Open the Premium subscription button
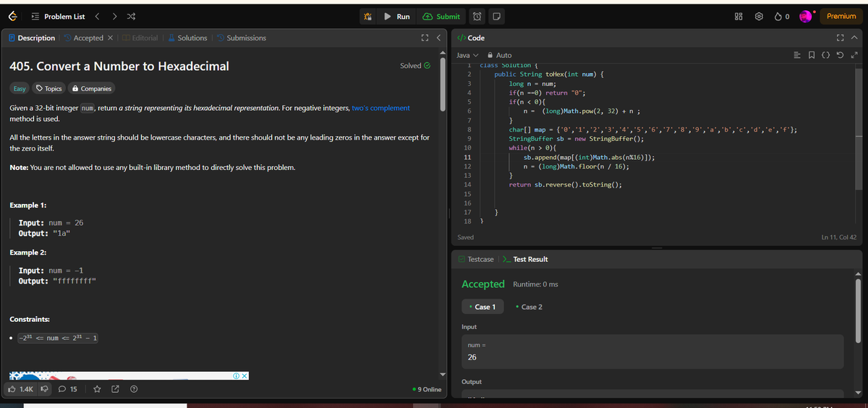 point(841,16)
